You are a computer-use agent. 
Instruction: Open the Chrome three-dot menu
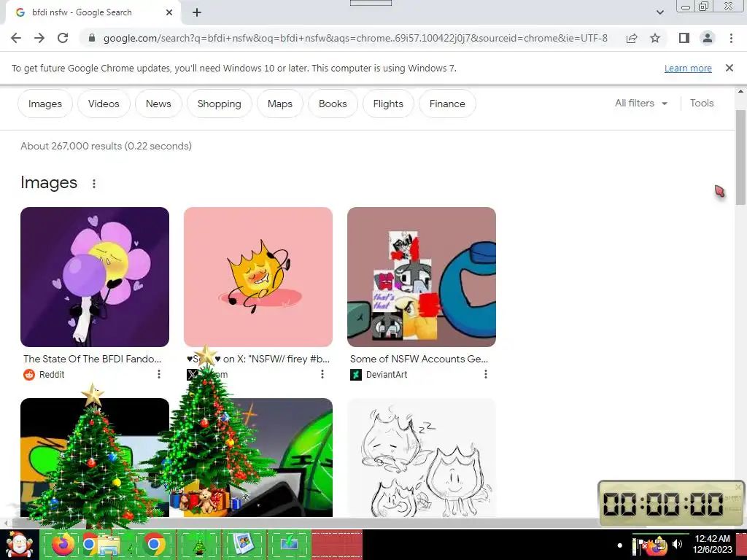coord(731,38)
